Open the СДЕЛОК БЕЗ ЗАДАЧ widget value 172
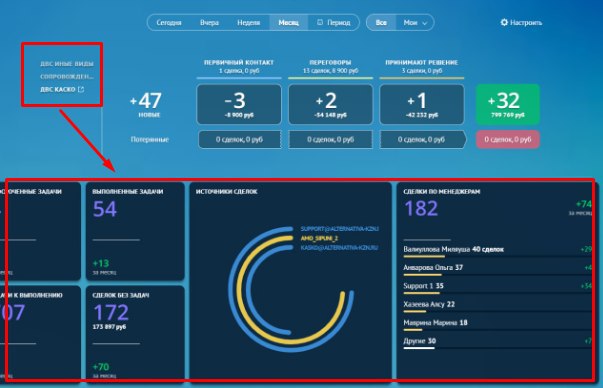 [111, 312]
